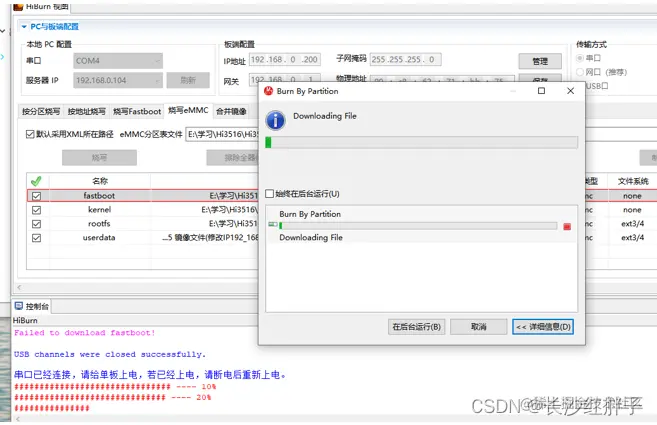The image size is (657, 425).
Task: Click the small task icon in progress list
Action: tap(273, 224)
